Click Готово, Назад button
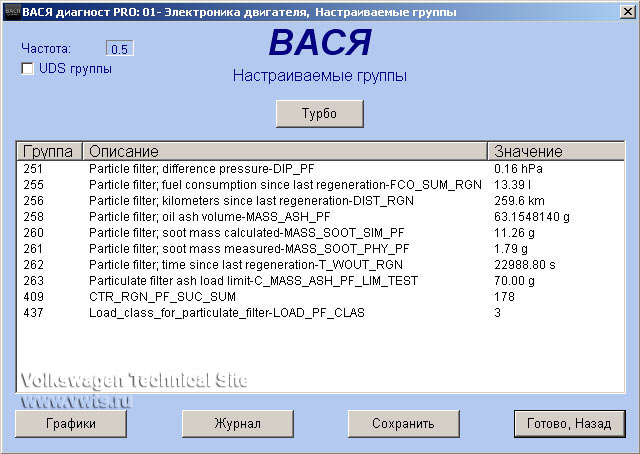 click(569, 423)
